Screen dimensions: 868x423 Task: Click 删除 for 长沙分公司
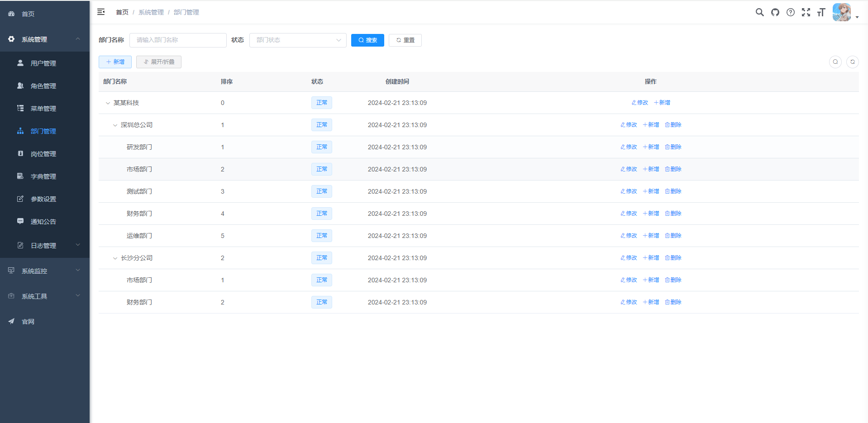[673, 258]
